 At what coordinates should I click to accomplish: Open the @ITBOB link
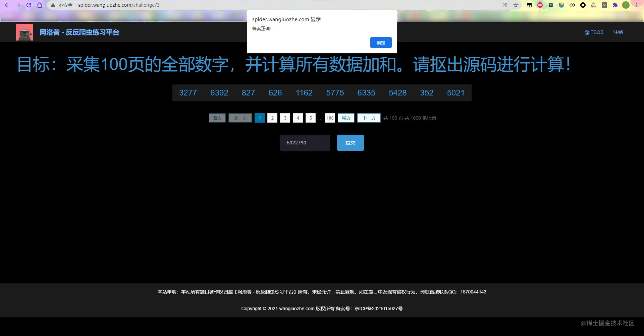[x=594, y=32]
